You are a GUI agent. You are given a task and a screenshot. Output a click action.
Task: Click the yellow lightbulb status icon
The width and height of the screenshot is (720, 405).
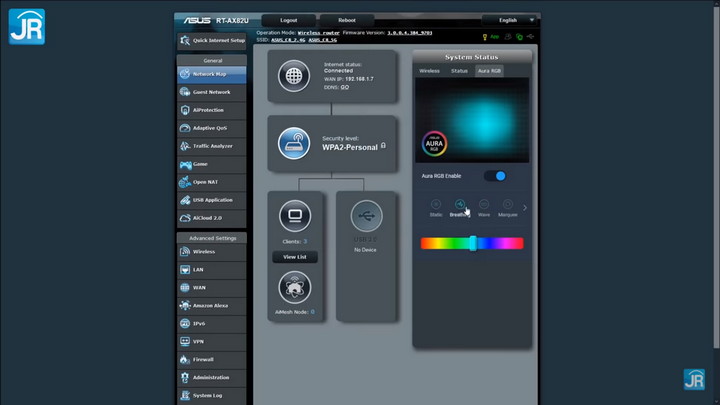(484, 37)
